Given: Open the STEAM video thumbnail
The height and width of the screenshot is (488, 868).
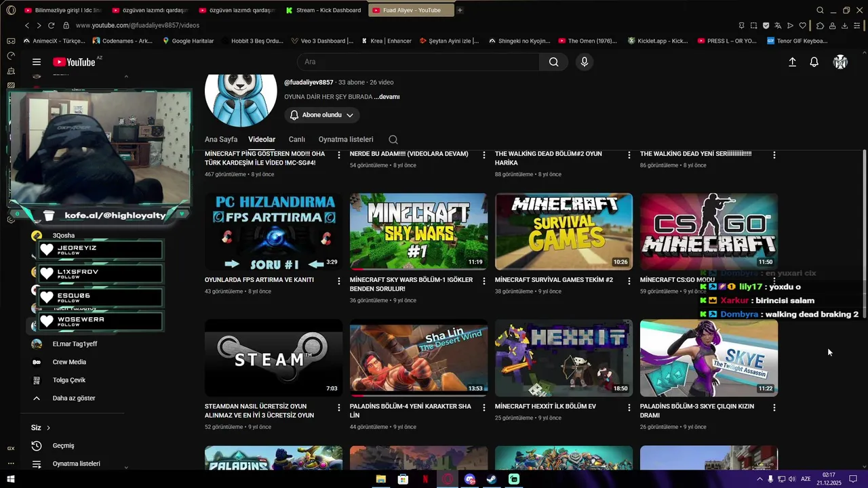Looking at the screenshot, I should (273, 358).
